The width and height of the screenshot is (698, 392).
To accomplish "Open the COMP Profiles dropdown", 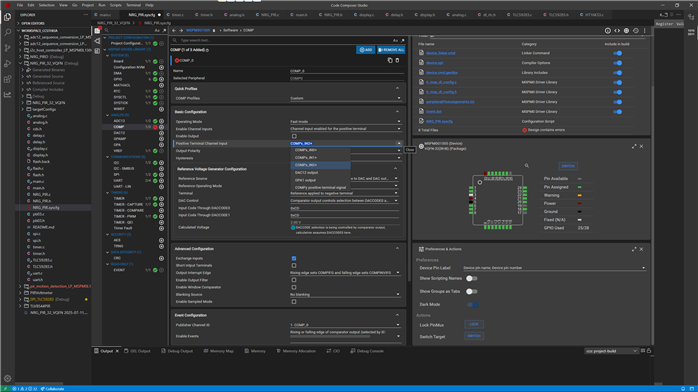I will [x=345, y=98].
